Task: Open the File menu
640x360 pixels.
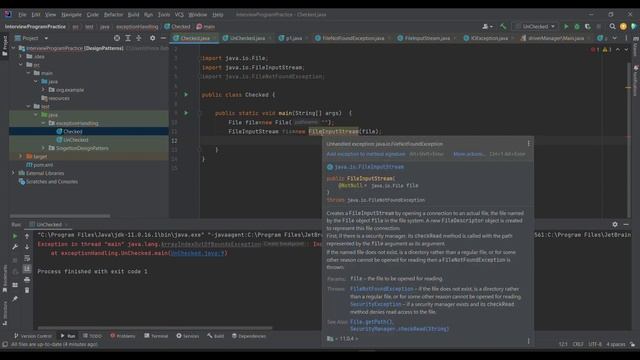Action: [22, 14]
